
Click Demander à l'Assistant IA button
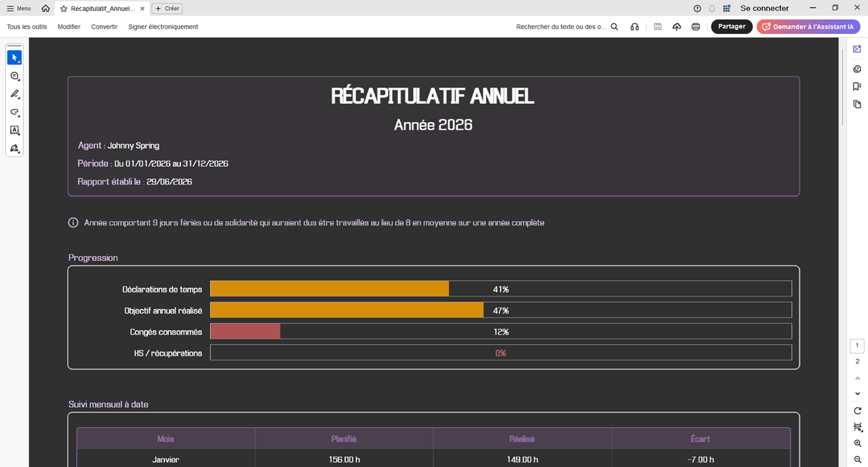808,26
